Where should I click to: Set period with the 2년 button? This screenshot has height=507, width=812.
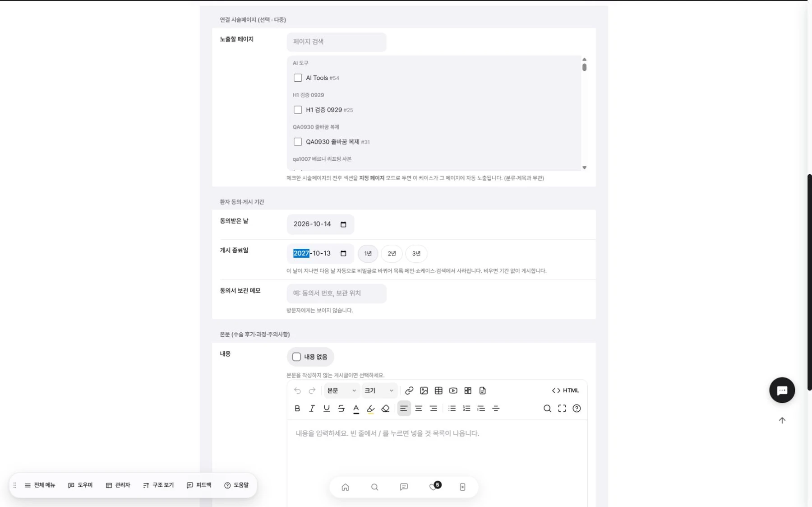pos(392,254)
